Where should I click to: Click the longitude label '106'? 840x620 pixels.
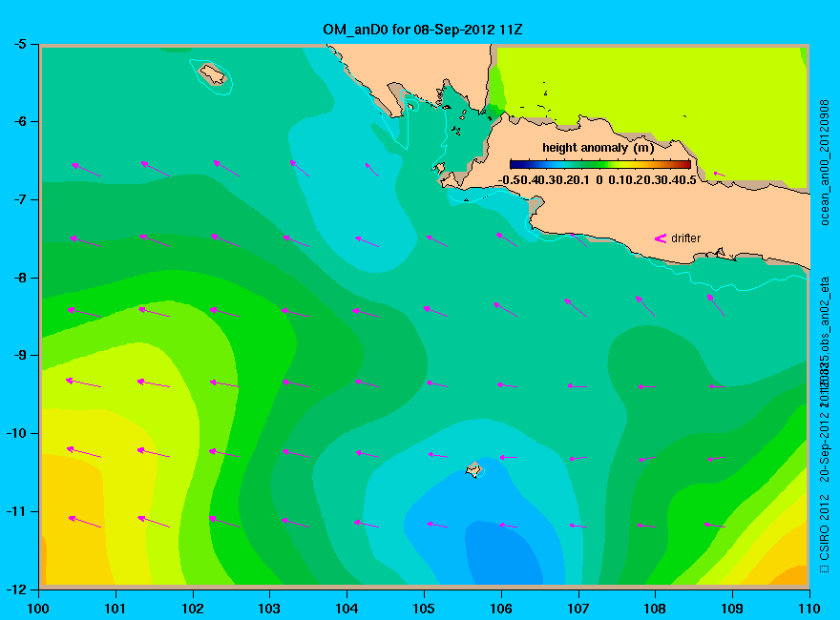pyautogui.click(x=501, y=609)
